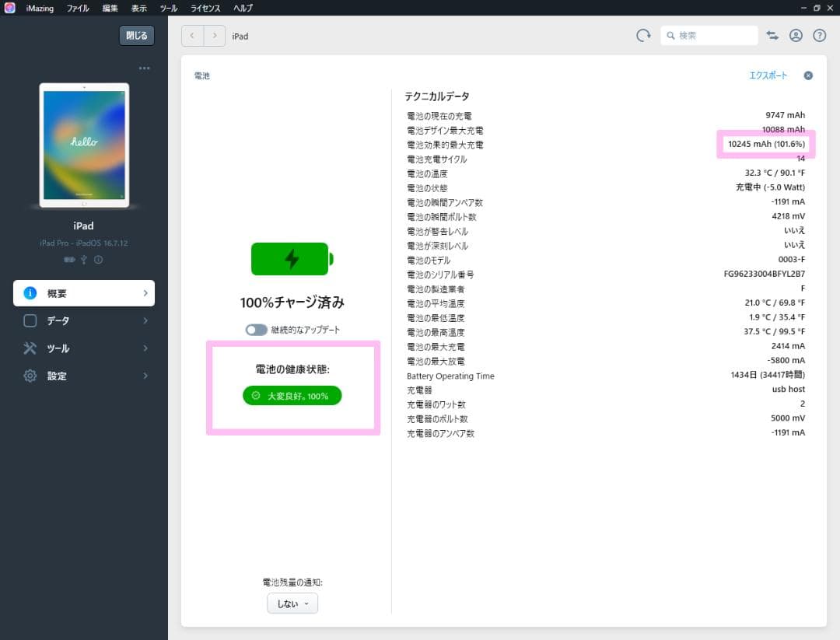Click the green battery health badge showing 100%
The height and width of the screenshot is (640, 840).
point(292,396)
